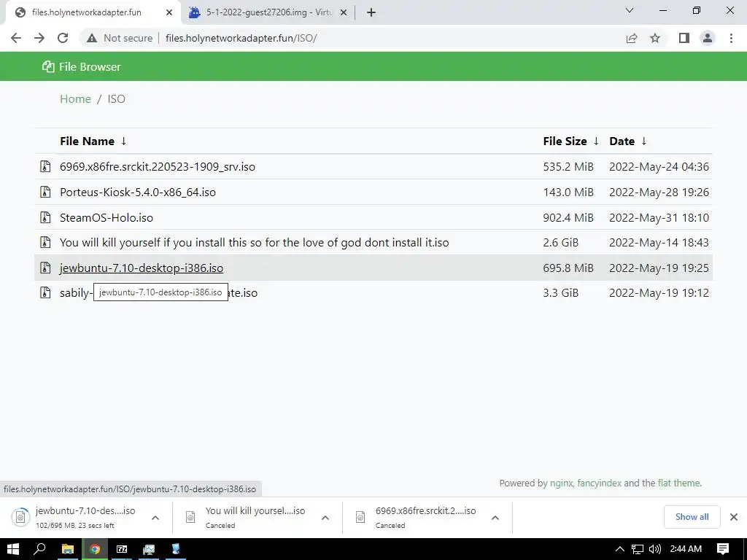
Task: Click the Date column header
Action: 622,141
